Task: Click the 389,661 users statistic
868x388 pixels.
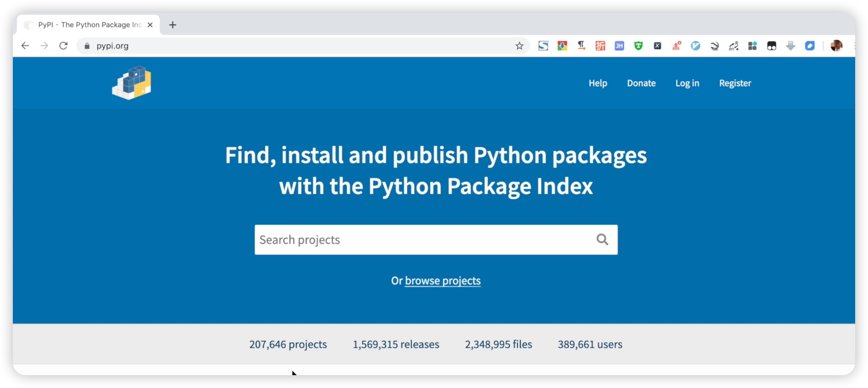Action: point(590,344)
